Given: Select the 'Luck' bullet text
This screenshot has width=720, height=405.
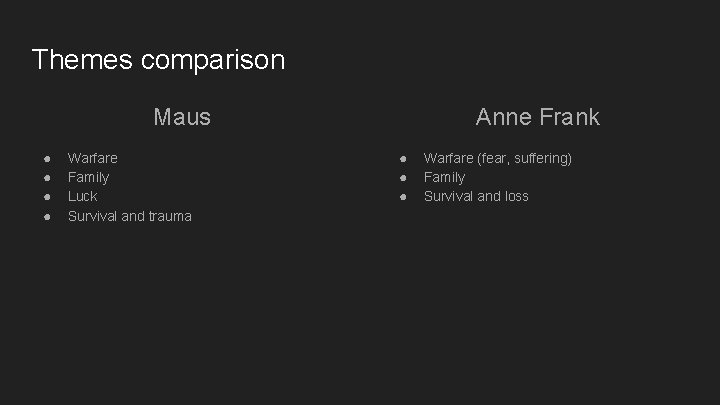Looking at the screenshot, I should pos(82,196).
